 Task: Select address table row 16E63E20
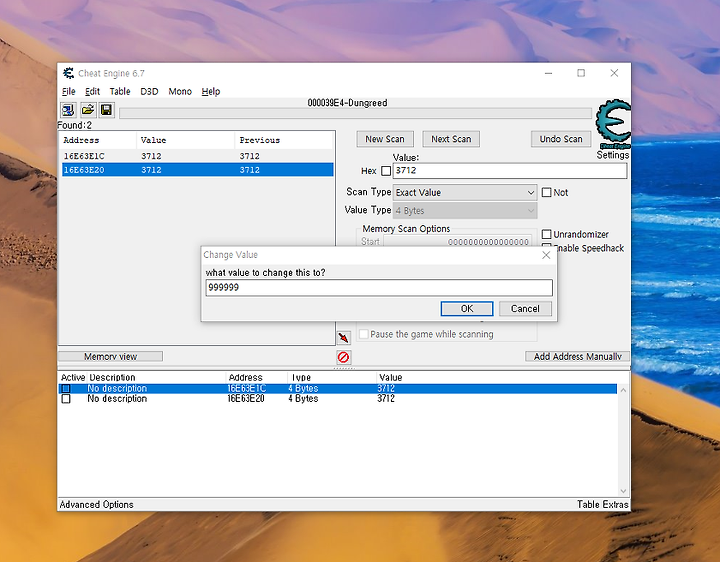(338, 399)
